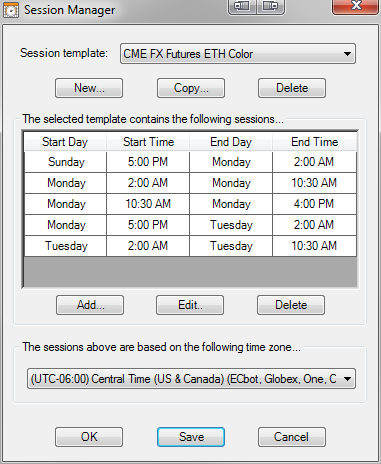Image resolution: width=381 pixels, height=464 pixels.
Task: Delete the selected session template
Action: point(292,88)
